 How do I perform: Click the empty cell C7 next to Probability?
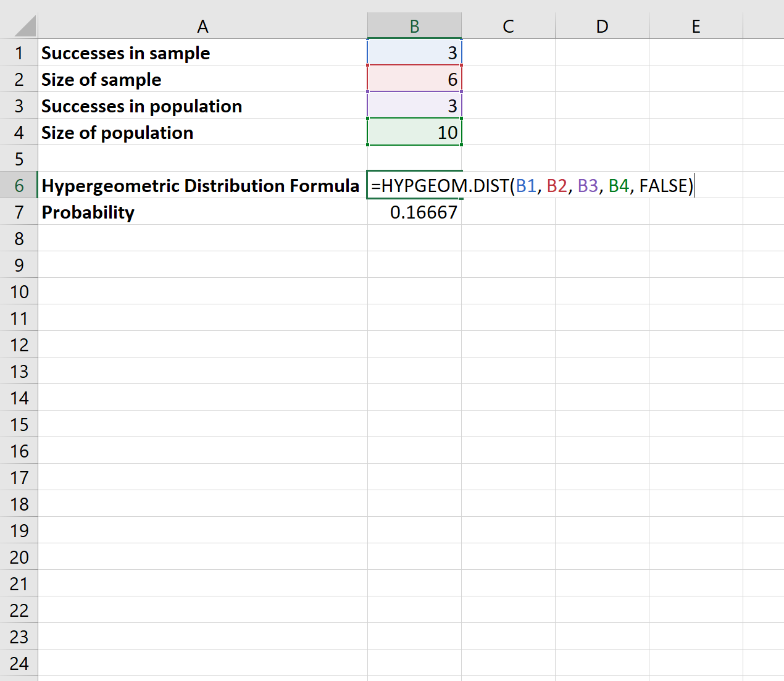click(x=508, y=211)
